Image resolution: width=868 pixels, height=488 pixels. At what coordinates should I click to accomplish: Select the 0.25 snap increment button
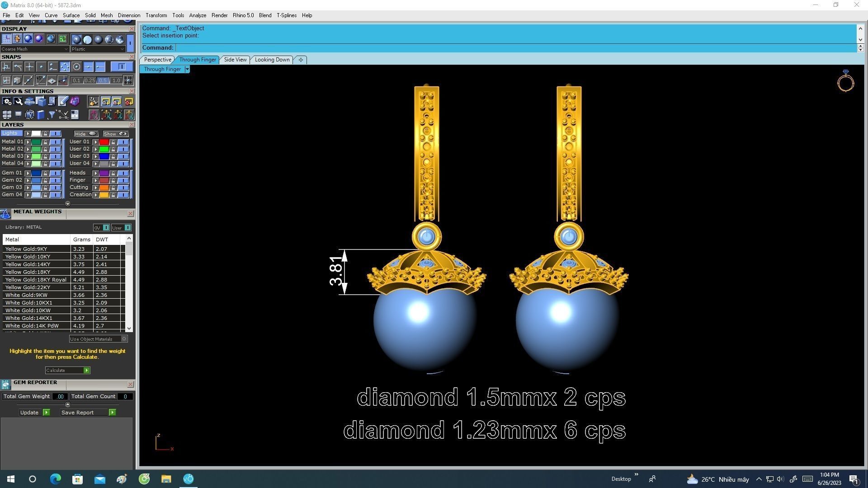click(90, 80)
